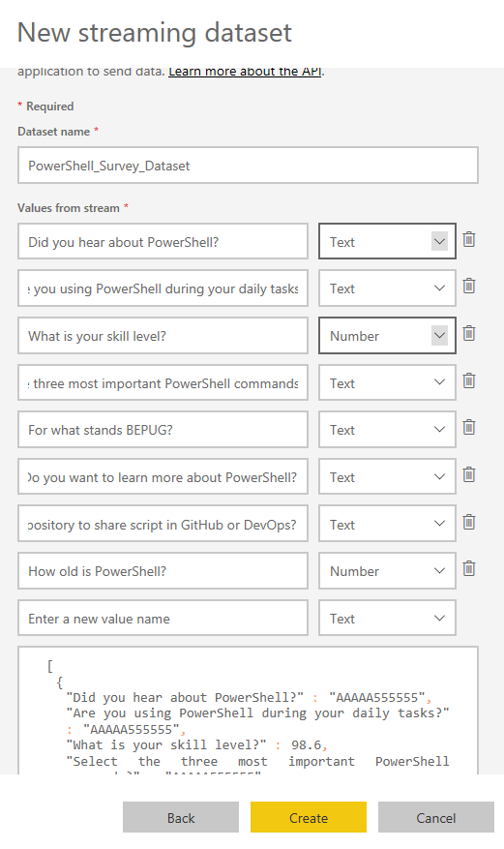This screenshot has height=849, width=504.
Task: Edit the 'three most important PowerShell commands' field
Action: tap(163, 382)
